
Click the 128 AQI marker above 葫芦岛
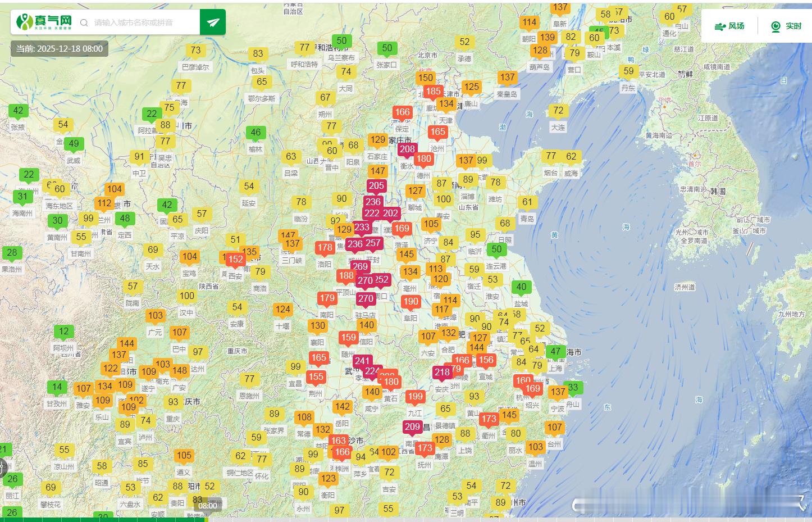(x=540, y=51)
